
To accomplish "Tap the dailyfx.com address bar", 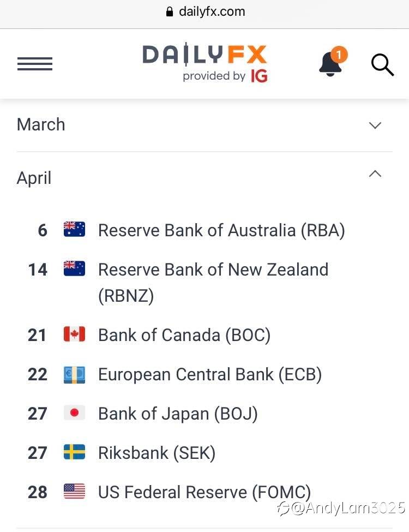I will click(x=206, y=11).
